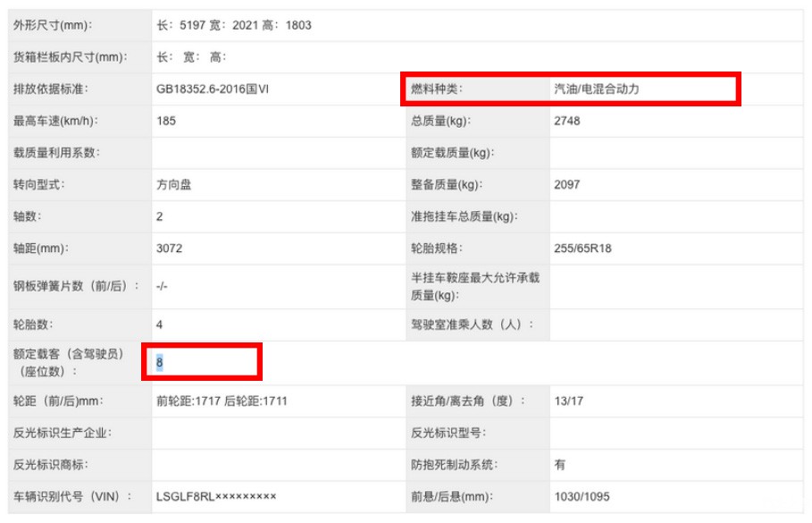Image resolution: width=812 pixels, height=523 pixels.
Task: Click fuel type value 汽油/电混合动力
Action: click(597, 89)
